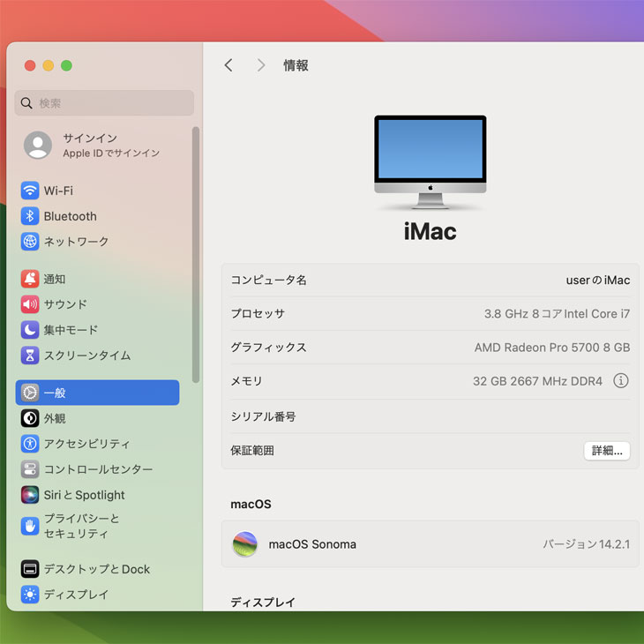Viewport: 644px width, 644px height.
Task: Click the メモリ row label
Action: [x=246, y=381]
